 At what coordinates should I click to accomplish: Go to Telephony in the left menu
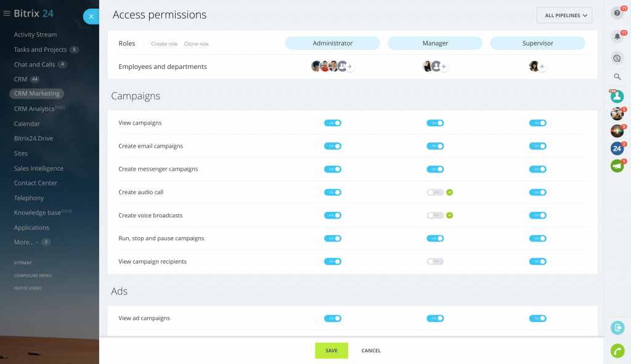click(x=29, y=198)
